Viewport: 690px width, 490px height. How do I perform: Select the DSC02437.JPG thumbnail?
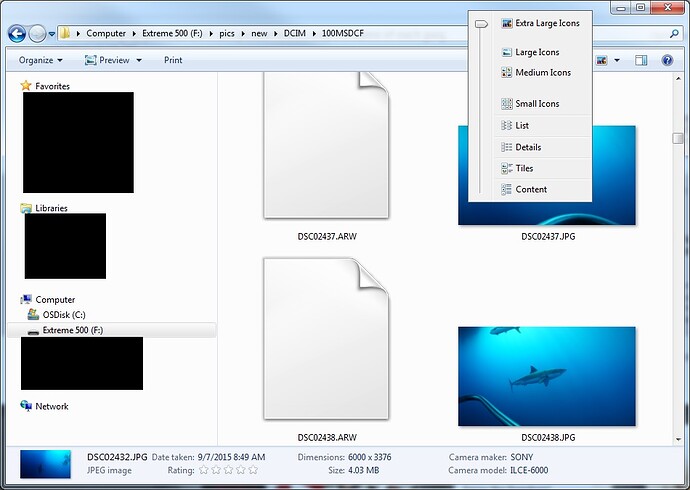tap(547, 175)
